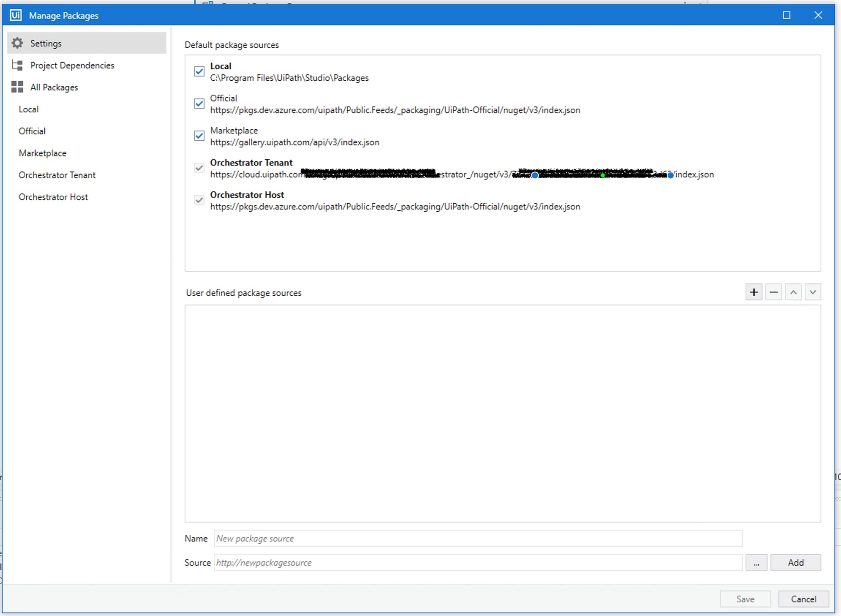Open the Marketplace packages feed
The image size is (841, 616).
(42, 153)
